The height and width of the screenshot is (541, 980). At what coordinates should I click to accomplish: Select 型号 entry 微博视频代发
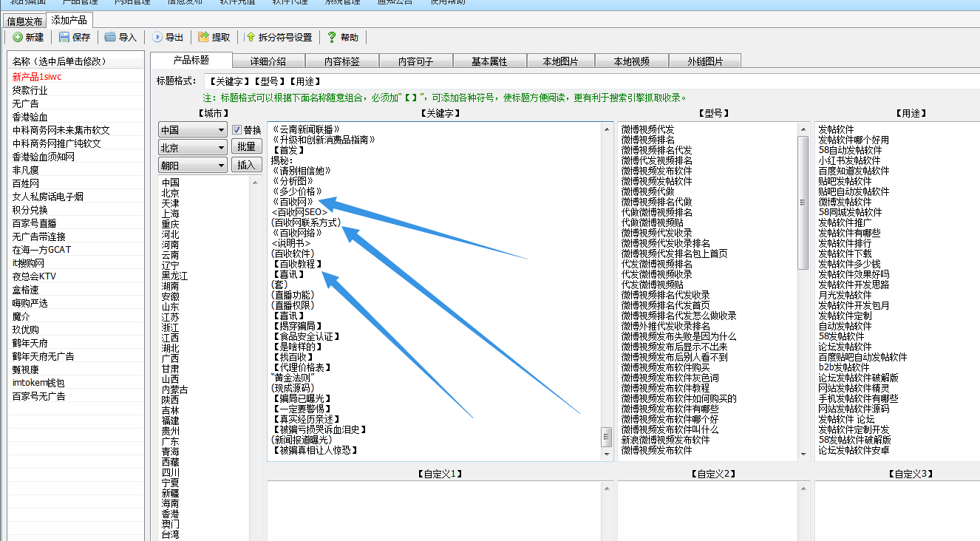coord(647,129)
